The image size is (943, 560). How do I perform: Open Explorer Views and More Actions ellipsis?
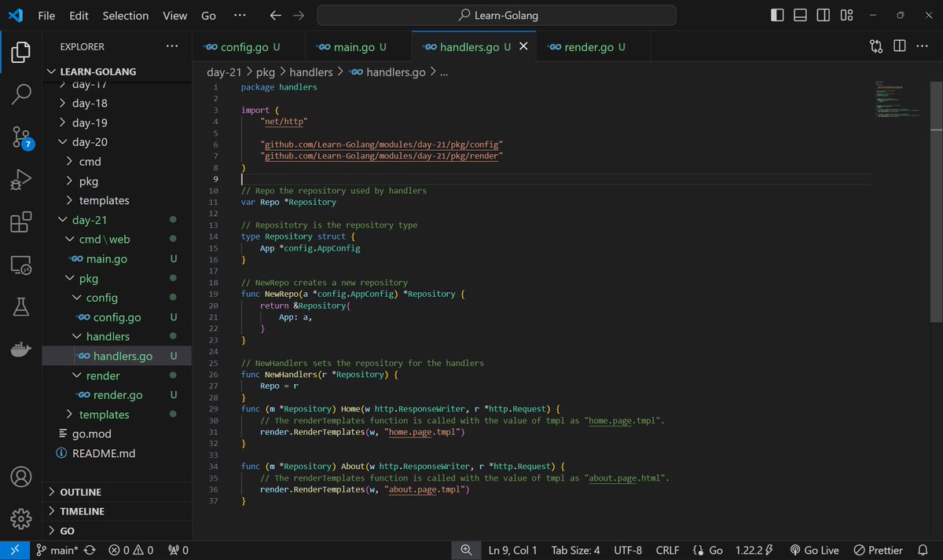(x=172, y=46)
